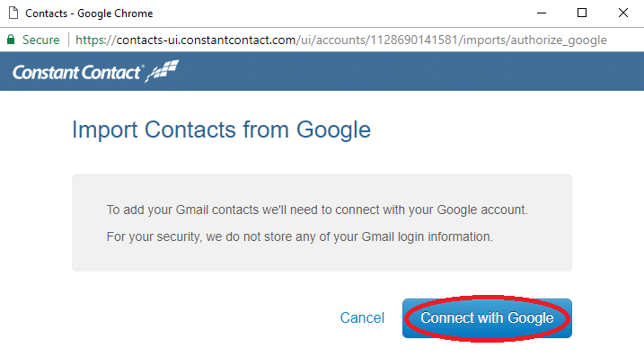This screenshot has height=357, width=644.
Task: Click the green padlock security icon
Action: point(11,40)
